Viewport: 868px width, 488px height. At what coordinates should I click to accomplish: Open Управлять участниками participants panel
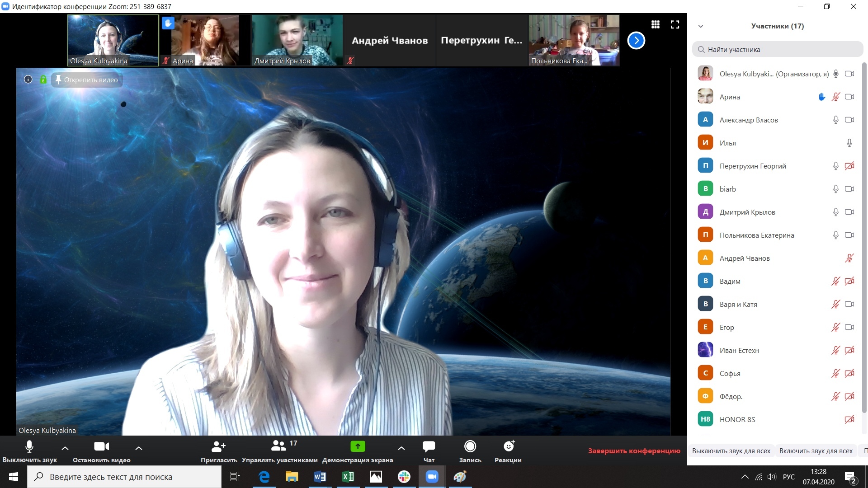pos(279,451)
